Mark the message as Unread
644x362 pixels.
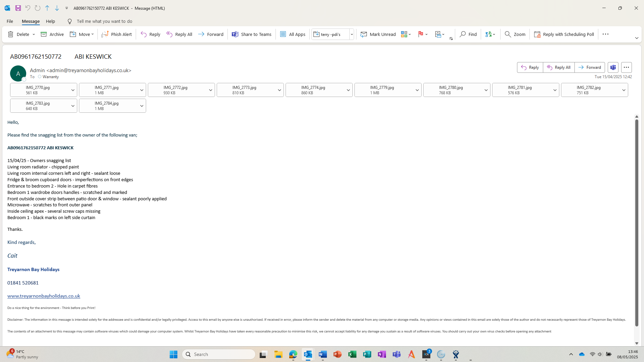click(x=378, y=34)
